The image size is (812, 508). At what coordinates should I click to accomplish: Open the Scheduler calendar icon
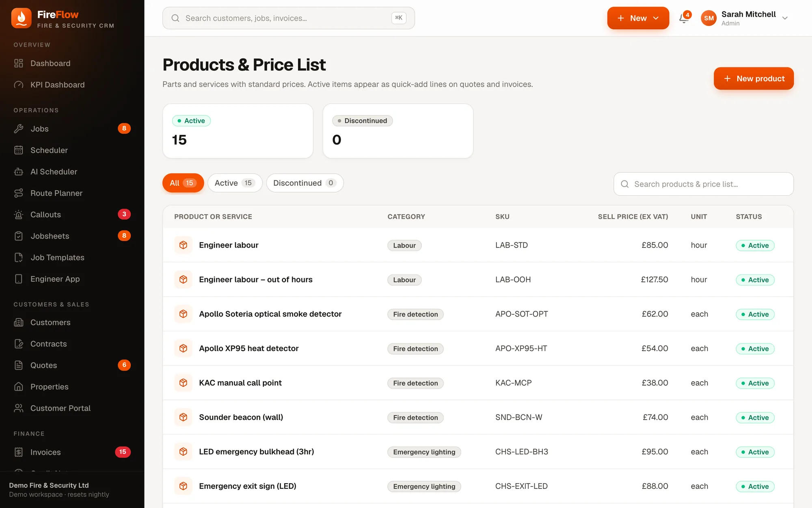pyautogui.click(x=19, y=150)
